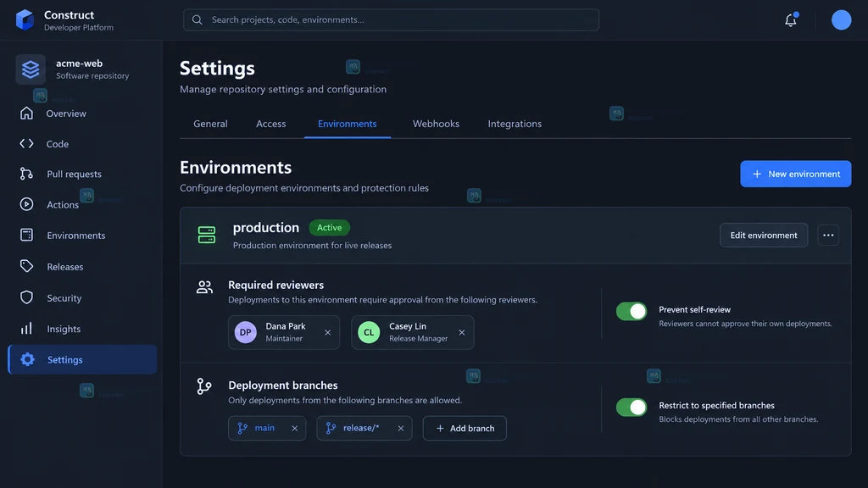
Task: Click the "production" environment name
Action: click(x=265, y=227)
